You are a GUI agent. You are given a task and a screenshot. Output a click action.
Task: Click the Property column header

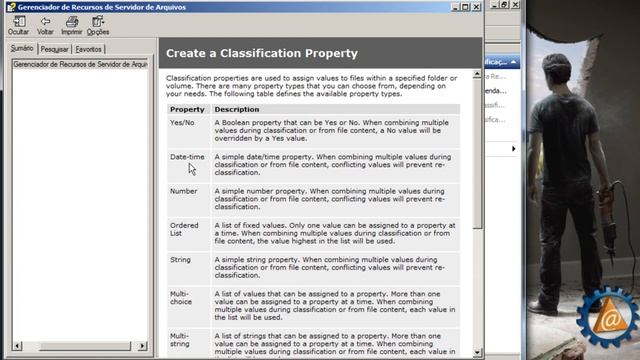189,109
